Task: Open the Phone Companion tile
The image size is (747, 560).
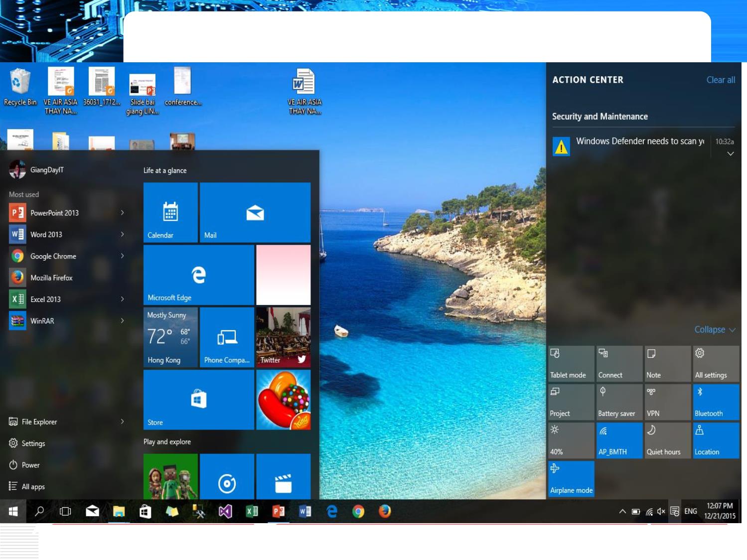Action: coord(227,337)
